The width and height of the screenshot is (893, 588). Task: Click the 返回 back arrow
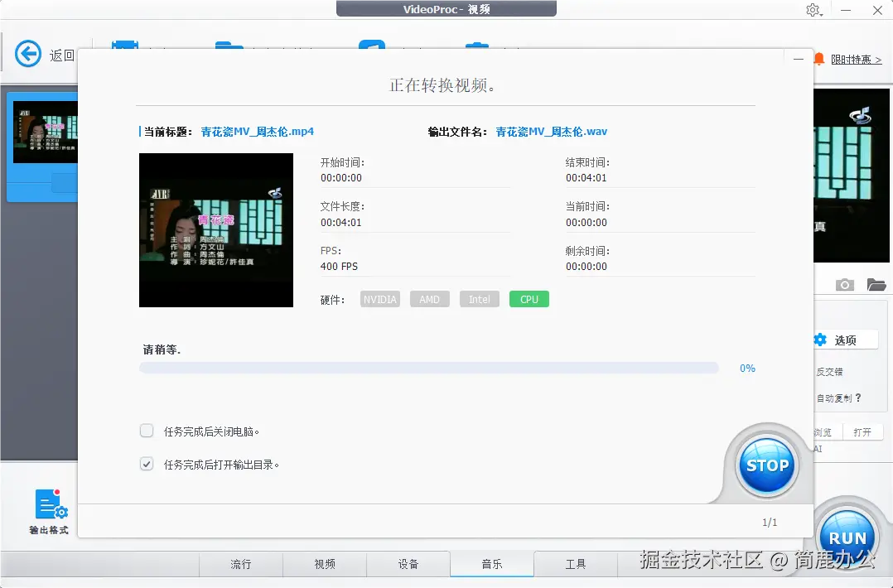click(x=27, y=54)
